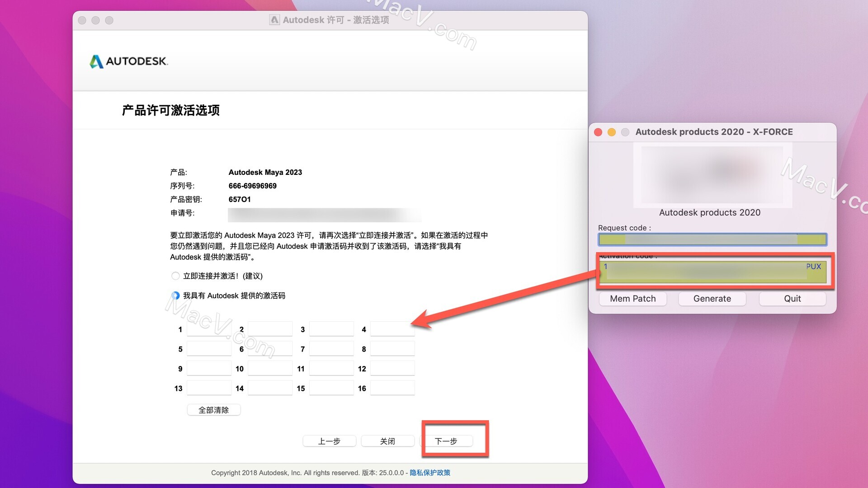Screen dimensions: 868x488
Task: Close the X-FORCE window with red button
Action: pos(598,132)
